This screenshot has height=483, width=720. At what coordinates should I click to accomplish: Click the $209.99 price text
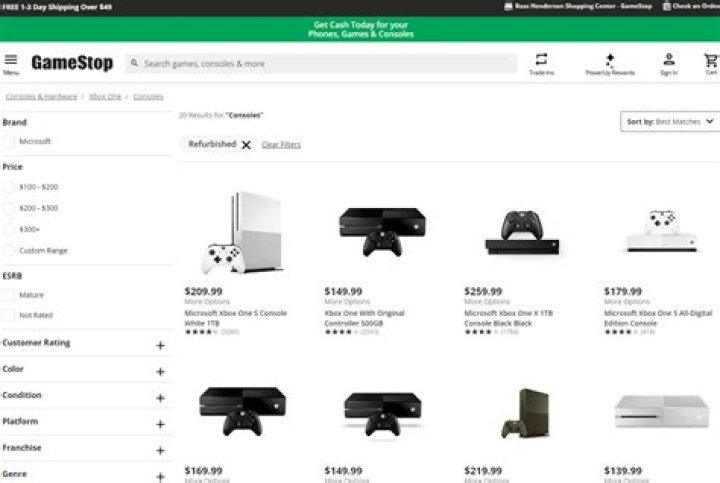pyautogui.click(x=203, y=291)
